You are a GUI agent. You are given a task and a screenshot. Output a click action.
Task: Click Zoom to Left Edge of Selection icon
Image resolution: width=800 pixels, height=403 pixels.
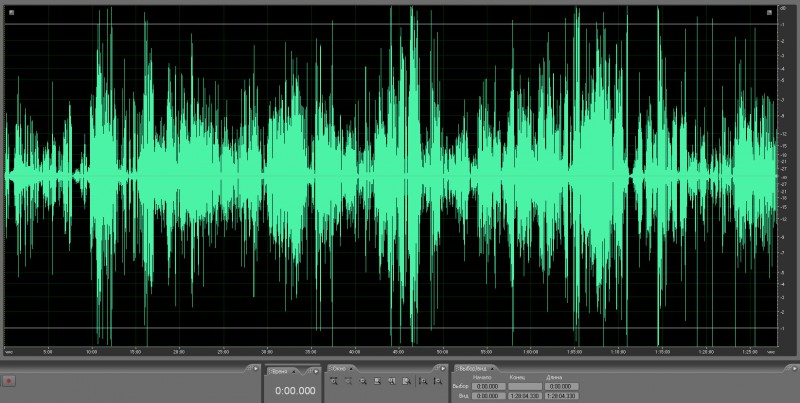(392, 381)
